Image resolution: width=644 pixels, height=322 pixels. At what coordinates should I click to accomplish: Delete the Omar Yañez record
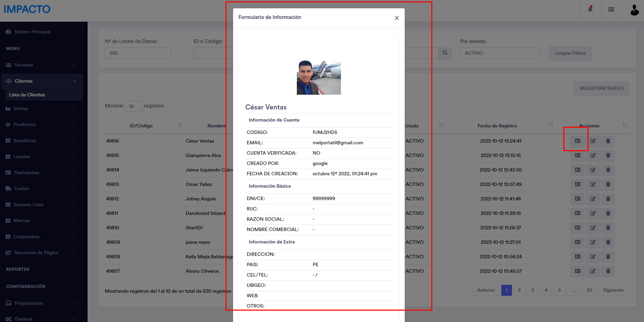[x=608, y=184]
